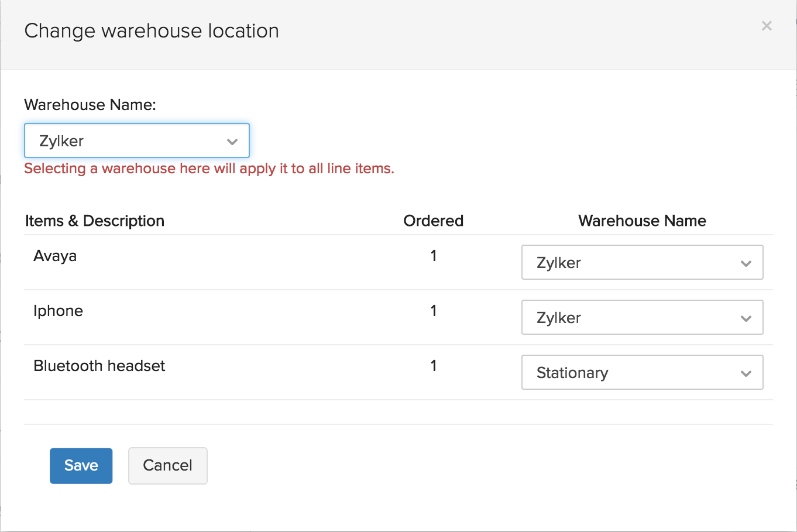Click the chevron on Bluetooth headset's warehouse selector

point(746,372)
